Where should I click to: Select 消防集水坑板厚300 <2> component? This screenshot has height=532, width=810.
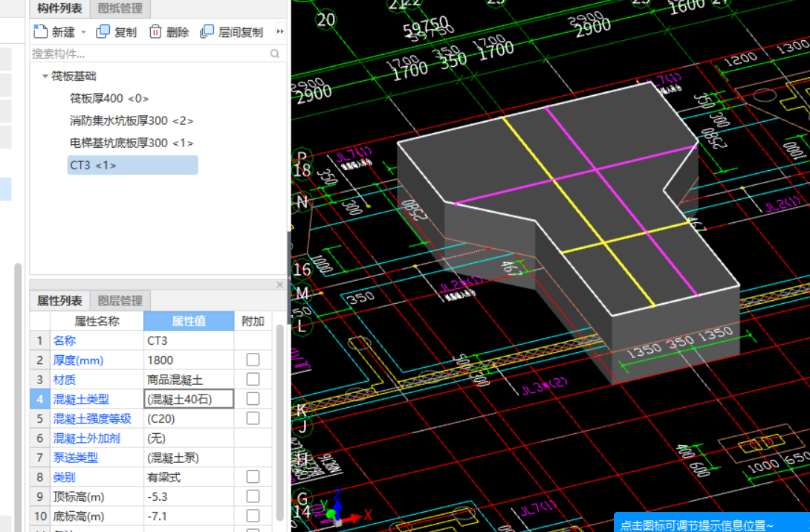click(132, 120)
